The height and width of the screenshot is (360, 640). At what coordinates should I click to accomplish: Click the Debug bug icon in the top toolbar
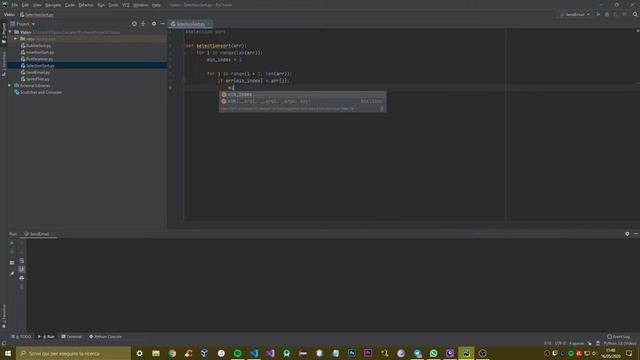[607, 14]
